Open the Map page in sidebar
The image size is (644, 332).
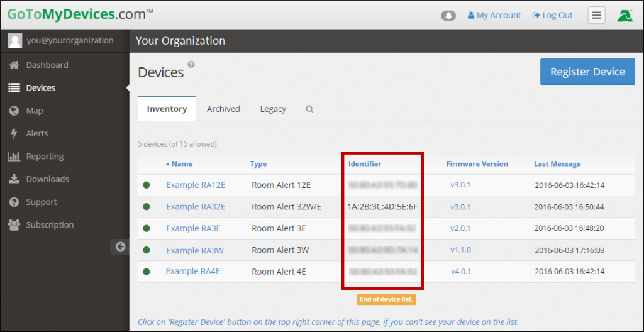tap(34, 111)
